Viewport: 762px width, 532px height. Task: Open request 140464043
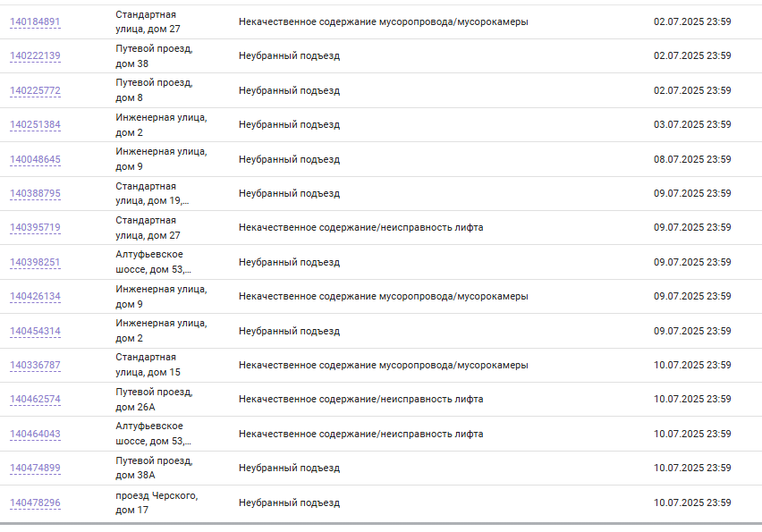point(35,435)
